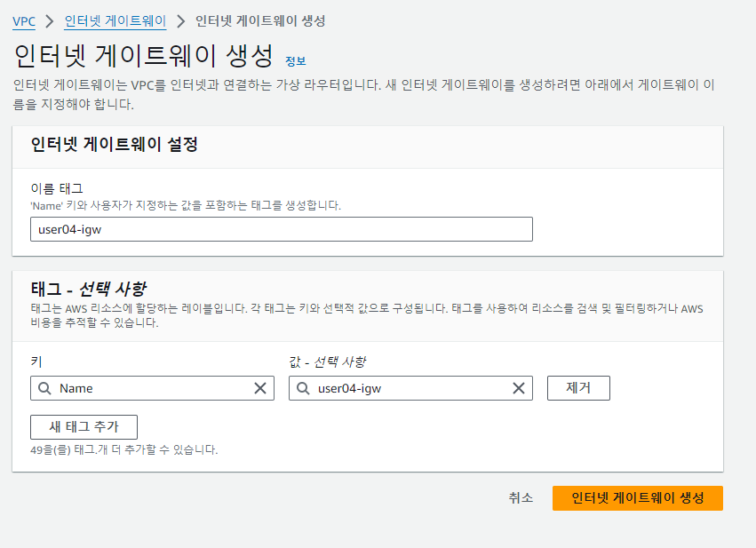Open the 정보 info link
Image resolution: width=756 pixels, height=548 pixels.
296,61
